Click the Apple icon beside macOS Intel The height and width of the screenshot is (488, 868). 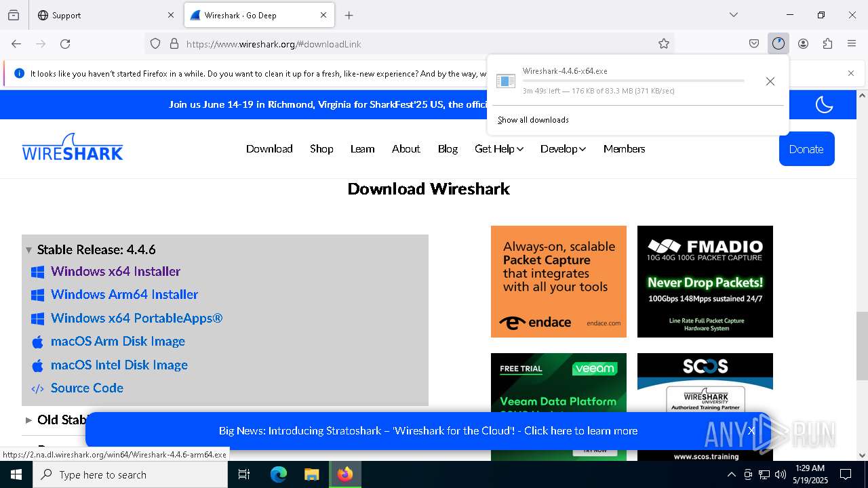tap(38, 365)
